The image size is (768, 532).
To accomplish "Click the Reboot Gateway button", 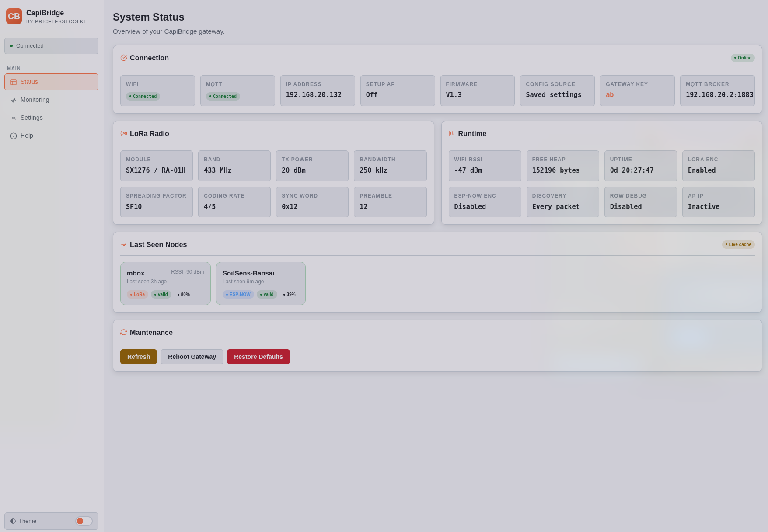I will tap(192, 357).
